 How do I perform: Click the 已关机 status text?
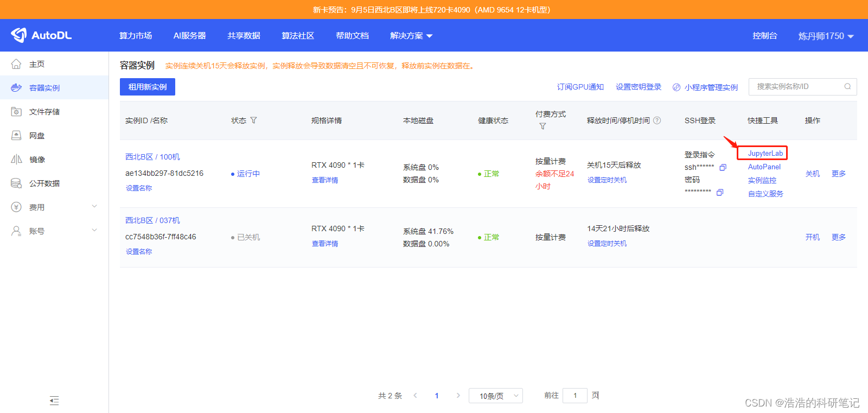[248, 237]
